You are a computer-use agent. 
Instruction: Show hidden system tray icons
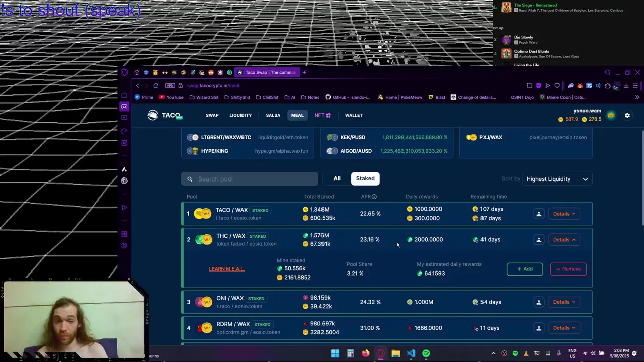coord(493,353)
